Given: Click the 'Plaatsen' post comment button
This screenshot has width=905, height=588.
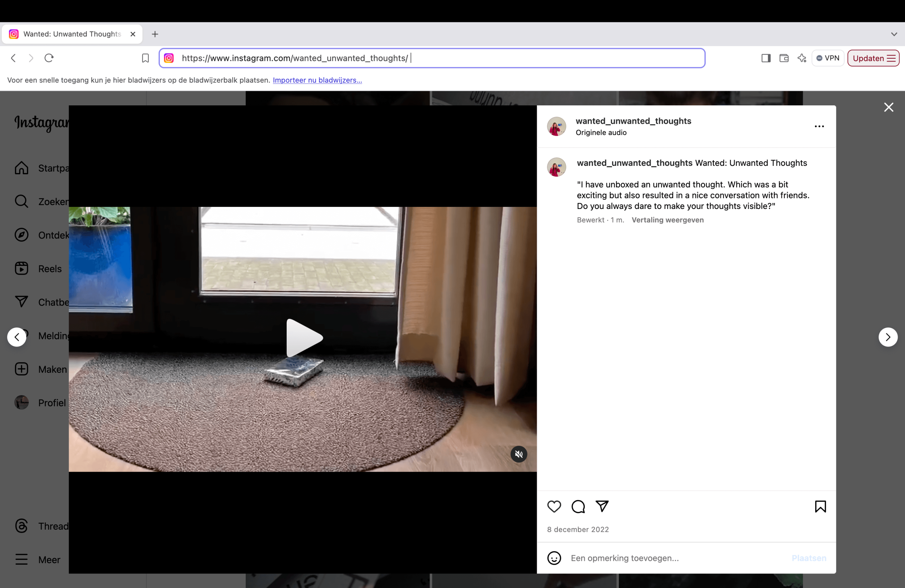Looking at the screenshot, I should pyautogui.click(x=809, y=558).
